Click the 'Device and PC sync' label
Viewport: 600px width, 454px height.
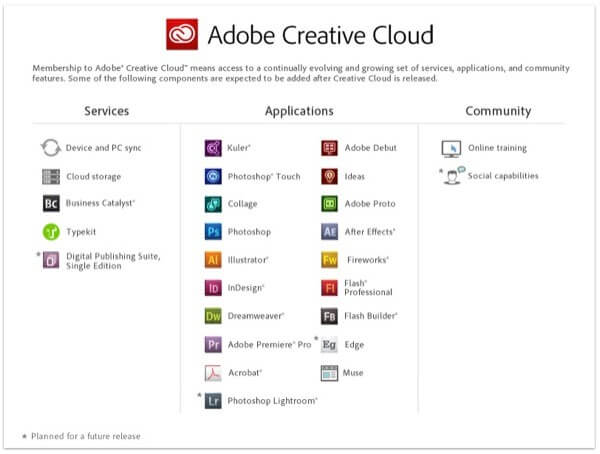pos(104,148)
